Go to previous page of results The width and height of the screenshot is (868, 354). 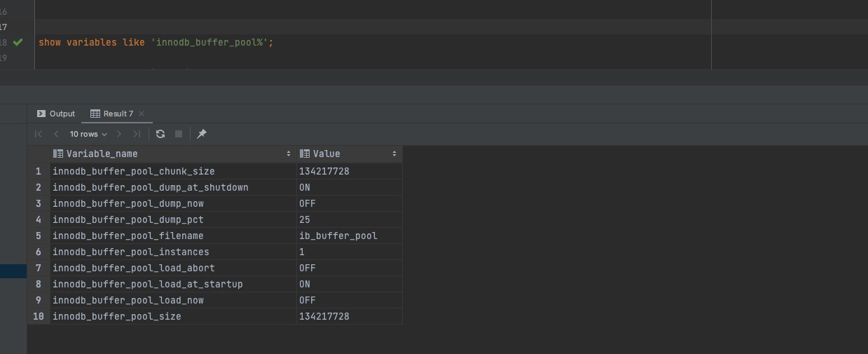click(x=56, y=134)
